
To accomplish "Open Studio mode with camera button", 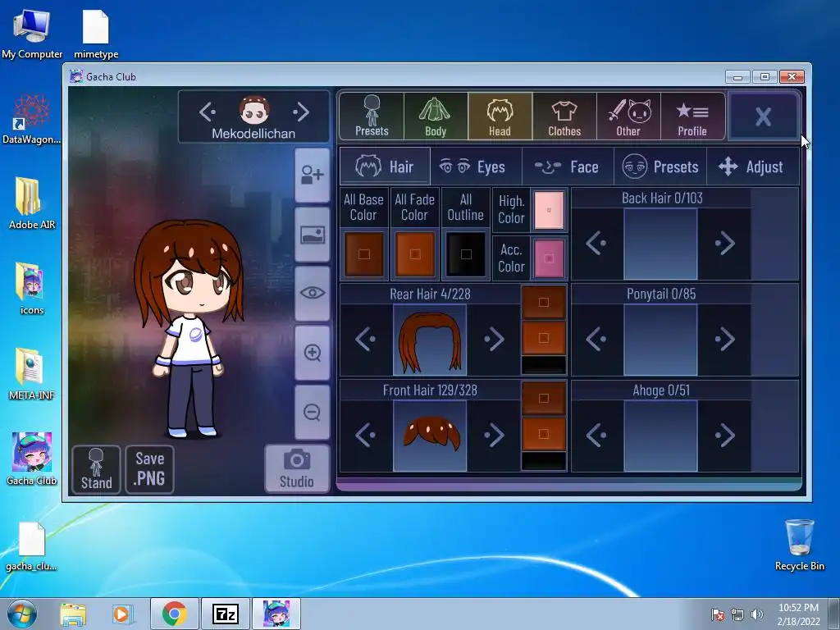I will (297, 468).
